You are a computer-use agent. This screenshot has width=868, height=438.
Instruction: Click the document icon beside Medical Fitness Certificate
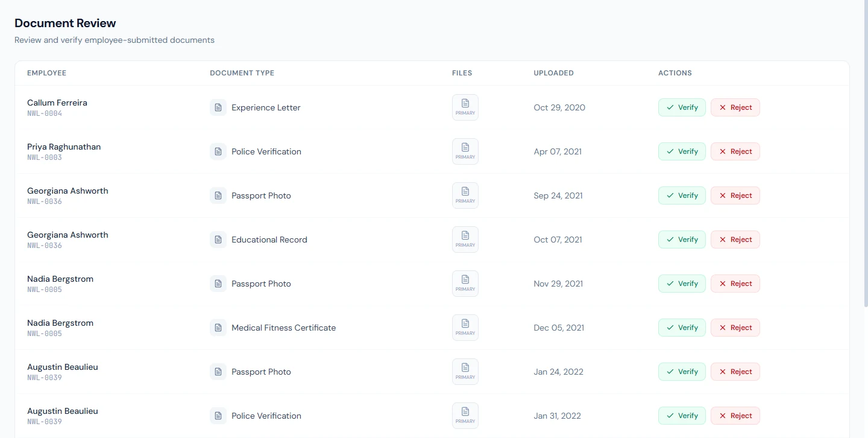[218, 328]
